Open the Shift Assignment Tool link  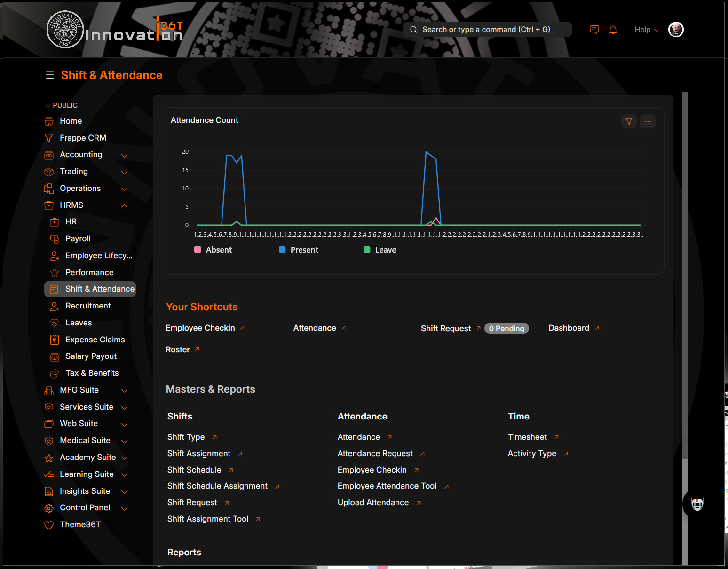tap(208, 519)
